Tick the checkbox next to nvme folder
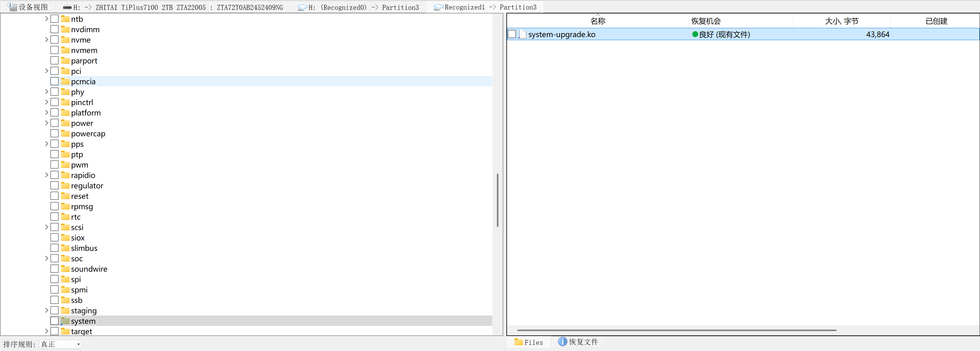The height and width of the screenshot is (351, 980). point(55,40)
